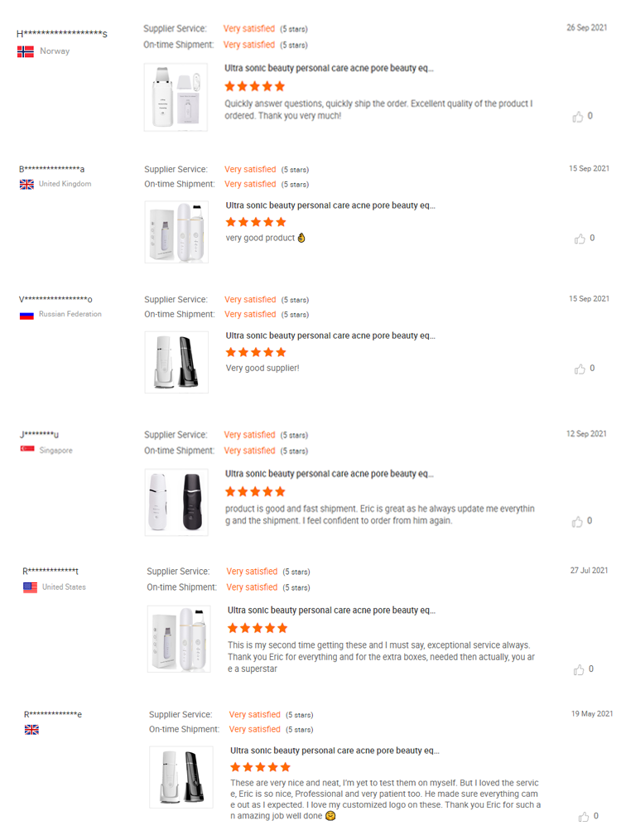The height and width of the screenshot is (840, 621).
Task: Like the Norway buyer's review with thumbs-up
Action: [x=578, y=117]
